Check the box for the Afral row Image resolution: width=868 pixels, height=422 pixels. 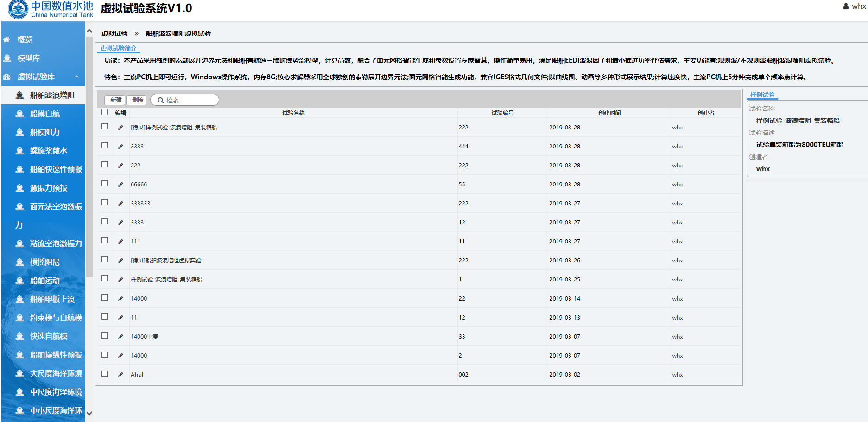pos(105,374)
